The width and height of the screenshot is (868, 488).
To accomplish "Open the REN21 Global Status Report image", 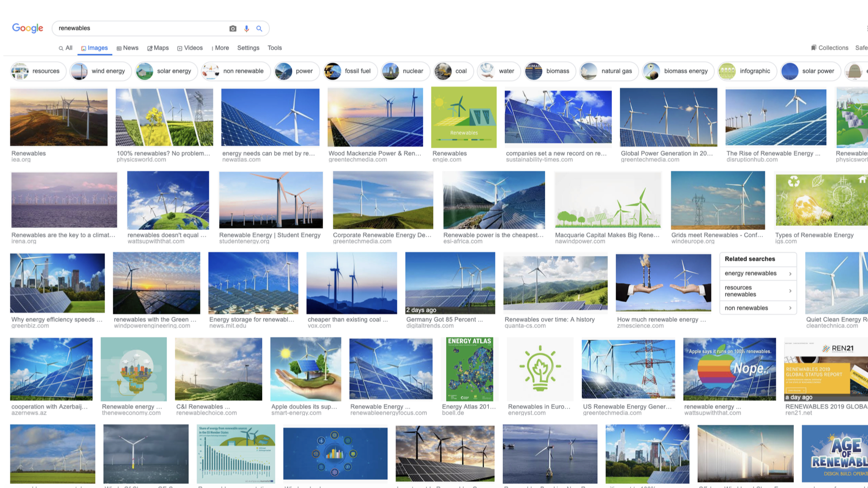I will [826, 369].
